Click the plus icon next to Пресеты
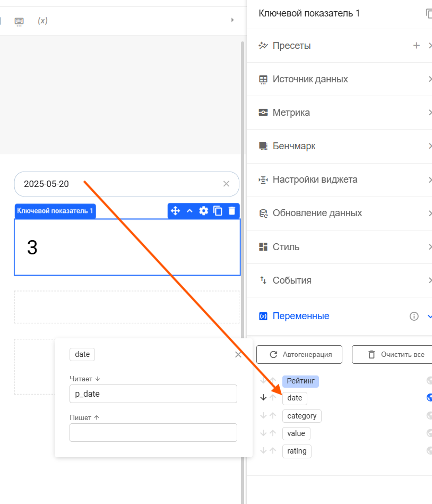 [417, 46]
